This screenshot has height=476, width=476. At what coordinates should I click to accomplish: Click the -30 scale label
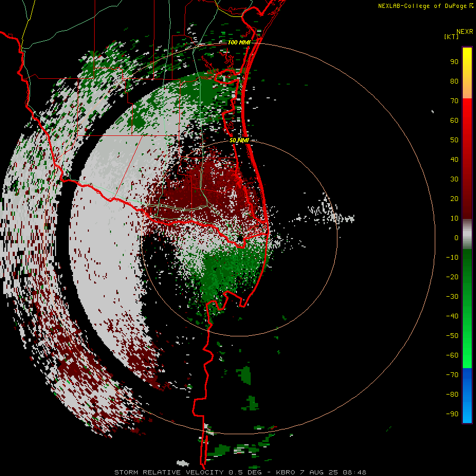click(452, 297)
